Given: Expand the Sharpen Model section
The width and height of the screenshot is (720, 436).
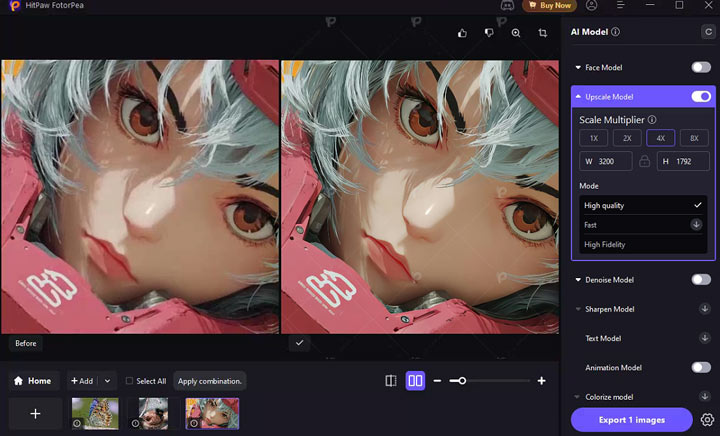Looking at the screenshot, I should point(578,309).
